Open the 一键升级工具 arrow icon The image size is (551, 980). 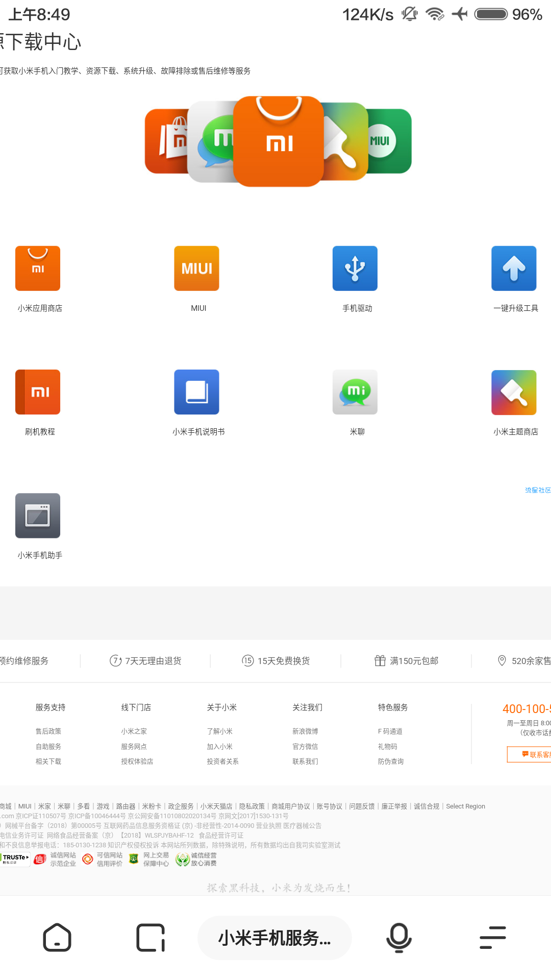pyautogui.click(x=514, y=268)
